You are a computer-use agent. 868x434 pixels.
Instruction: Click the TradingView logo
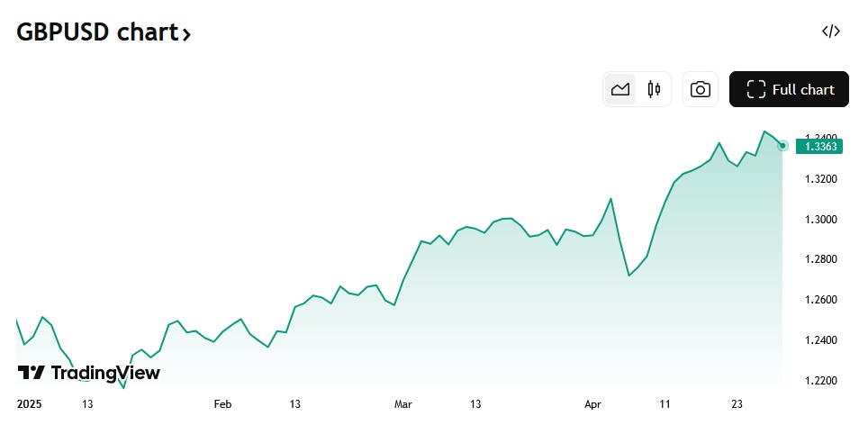click(x=31, y=373)
